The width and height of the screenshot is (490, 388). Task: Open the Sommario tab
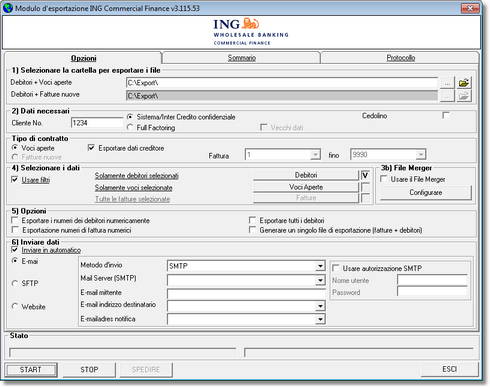coord(242,58)
